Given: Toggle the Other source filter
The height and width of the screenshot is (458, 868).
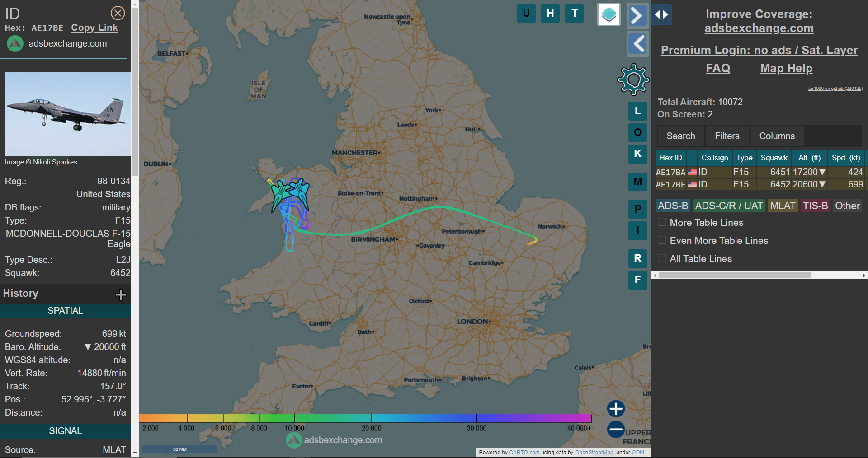Looking at the screenshot, I should tap(847, 206).
